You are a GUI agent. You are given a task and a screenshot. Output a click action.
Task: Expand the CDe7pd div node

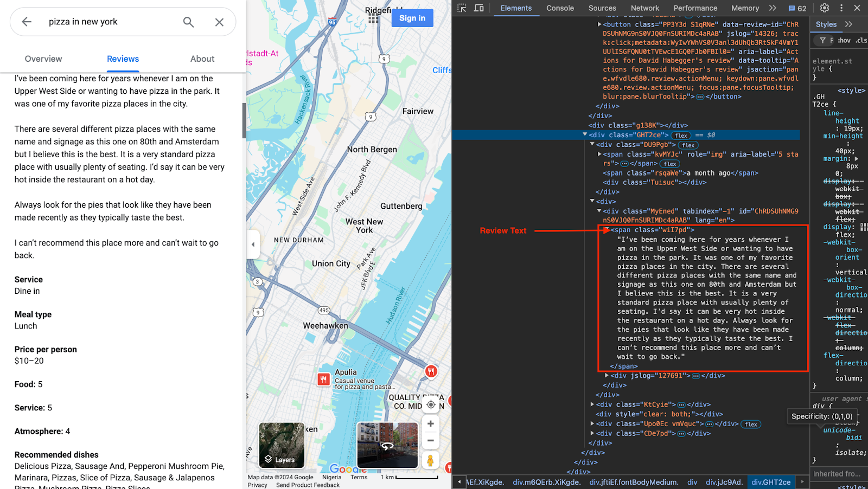coord(592,433)
